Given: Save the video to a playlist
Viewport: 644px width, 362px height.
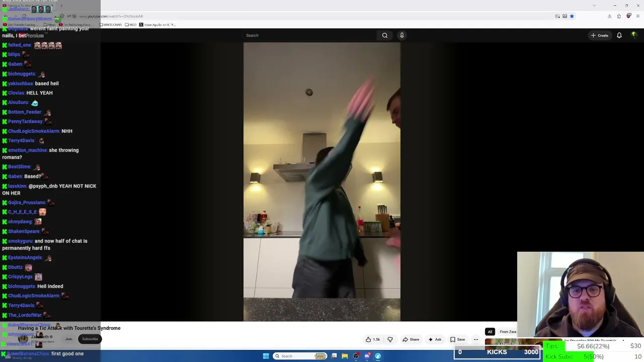Looking at the screenshot, I should tap(458, 339).
